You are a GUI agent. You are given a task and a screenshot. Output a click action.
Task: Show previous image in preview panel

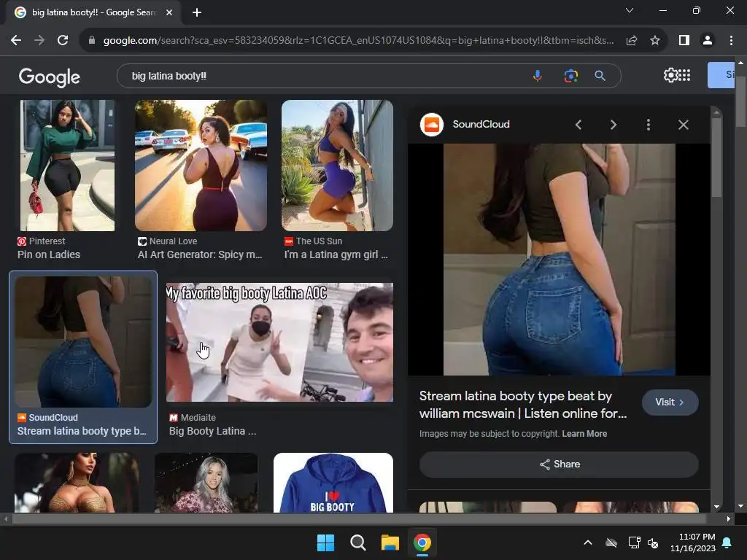click(x=578, y=125)
